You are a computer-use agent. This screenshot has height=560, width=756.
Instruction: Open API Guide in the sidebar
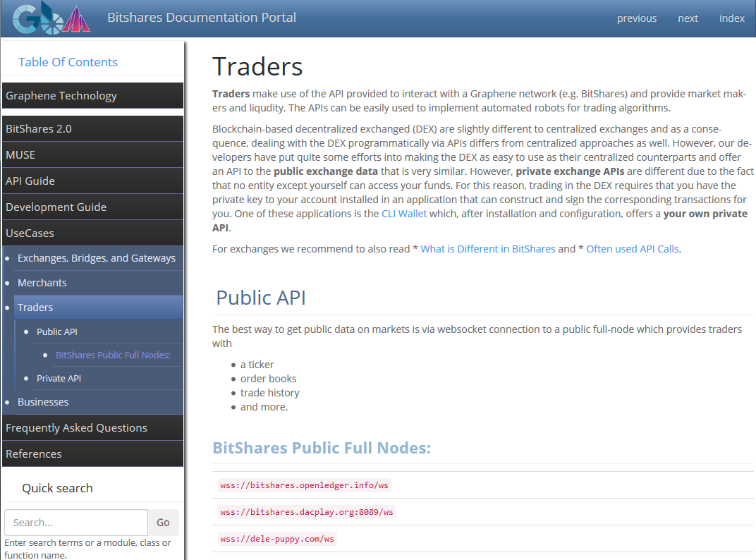92,181
